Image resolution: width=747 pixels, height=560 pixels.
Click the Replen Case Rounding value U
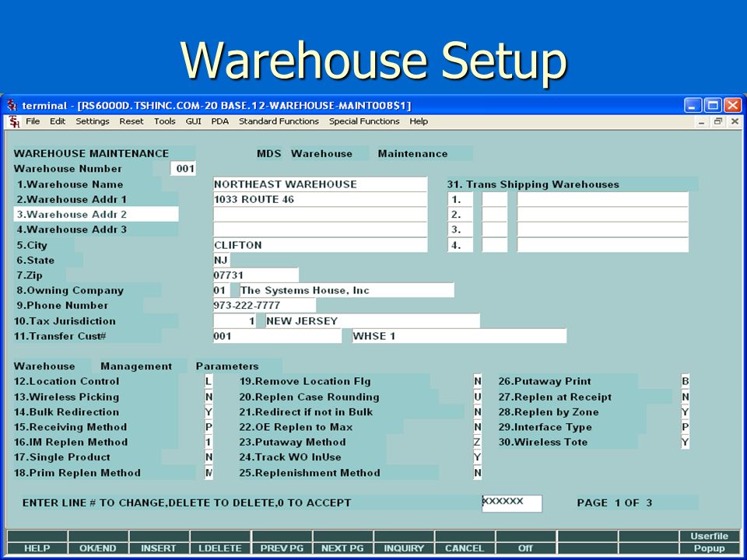[477, 397]
